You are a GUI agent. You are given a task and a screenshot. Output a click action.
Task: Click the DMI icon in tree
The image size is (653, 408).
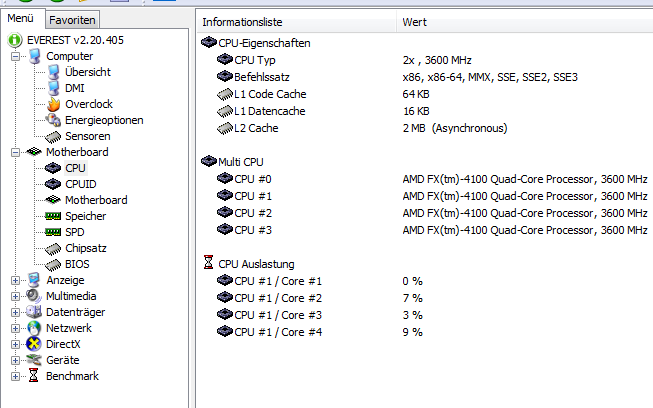(53, 88)
